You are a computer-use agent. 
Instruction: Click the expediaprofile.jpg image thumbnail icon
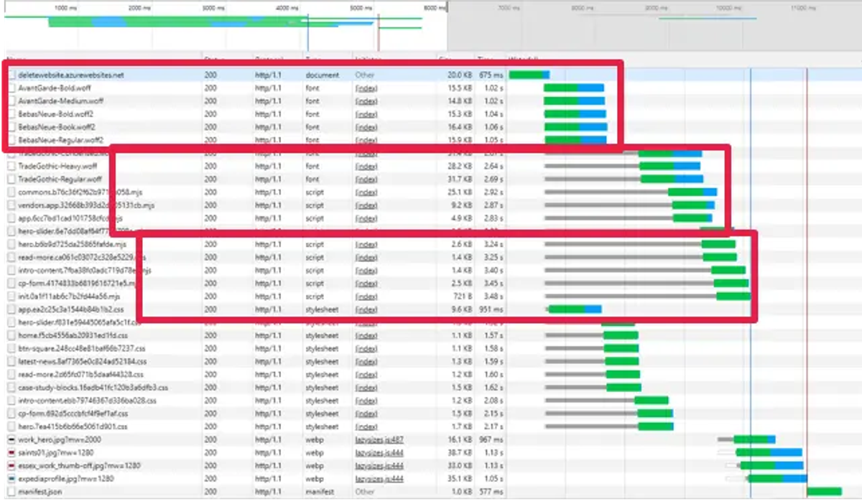point(11,478)
